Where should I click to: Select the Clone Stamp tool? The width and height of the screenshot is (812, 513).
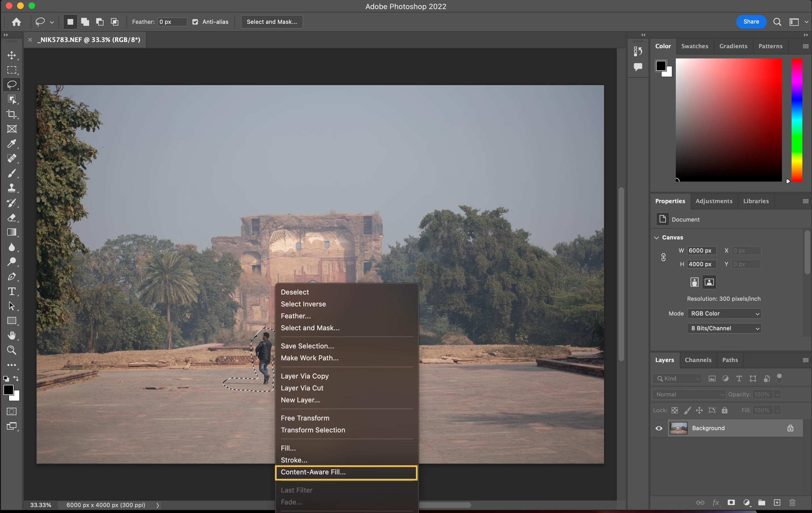click(x=12, y=188)
